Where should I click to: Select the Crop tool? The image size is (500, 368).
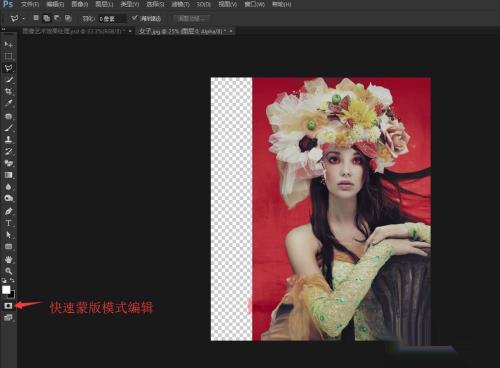point(8,91)
